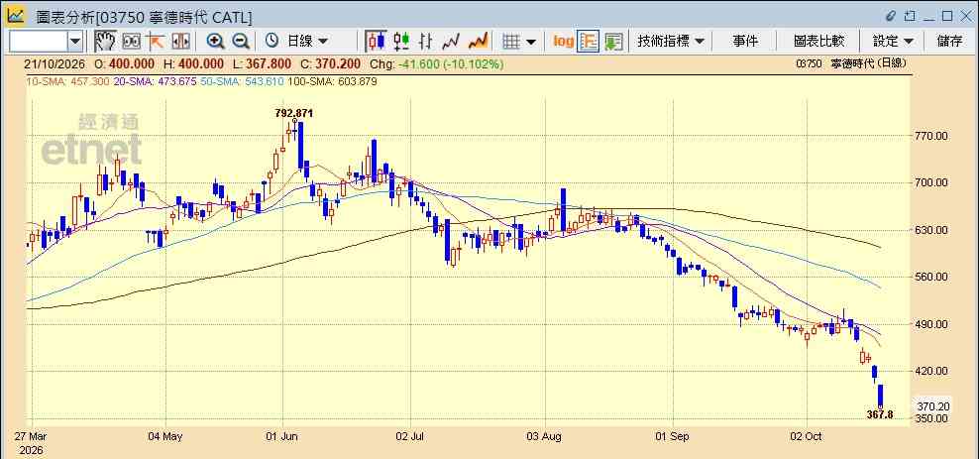
Task: Expand the stock code combo arrow
Action: [x=75, y=42]
